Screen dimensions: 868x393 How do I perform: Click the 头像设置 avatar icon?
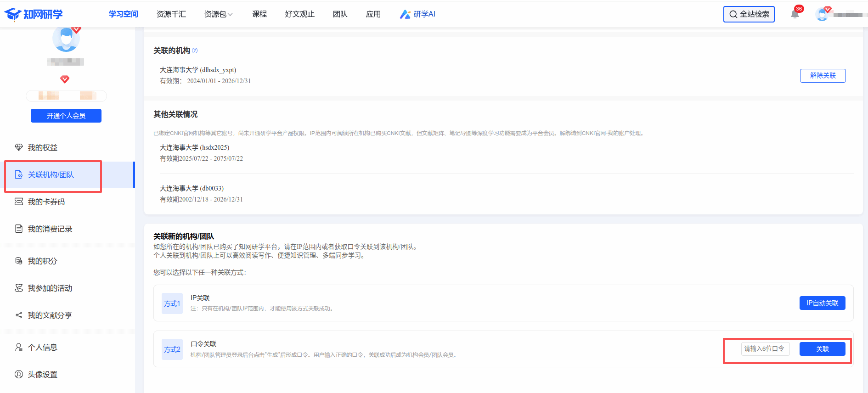[x=19, y=374]
